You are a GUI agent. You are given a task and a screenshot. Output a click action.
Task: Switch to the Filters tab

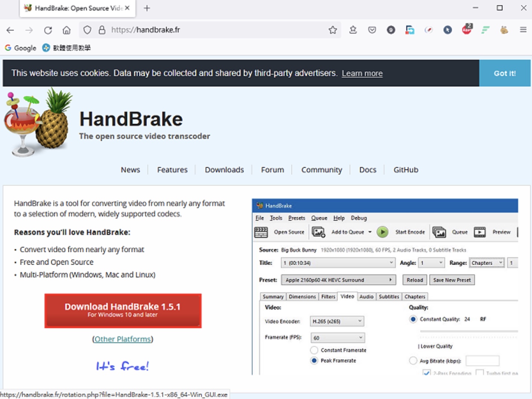point(328,297)
